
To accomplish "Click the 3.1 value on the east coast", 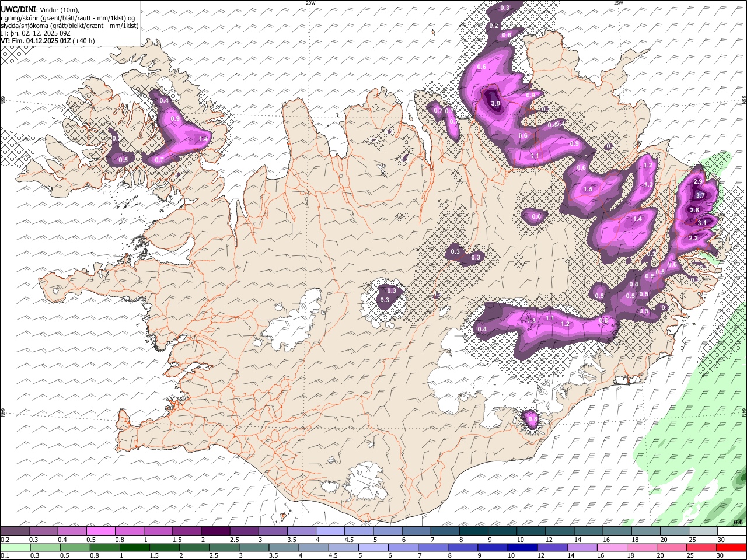I will coord(703,223).
